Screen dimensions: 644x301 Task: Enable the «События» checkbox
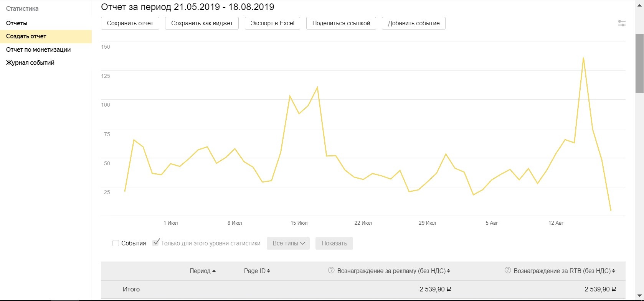pos(116,243)
